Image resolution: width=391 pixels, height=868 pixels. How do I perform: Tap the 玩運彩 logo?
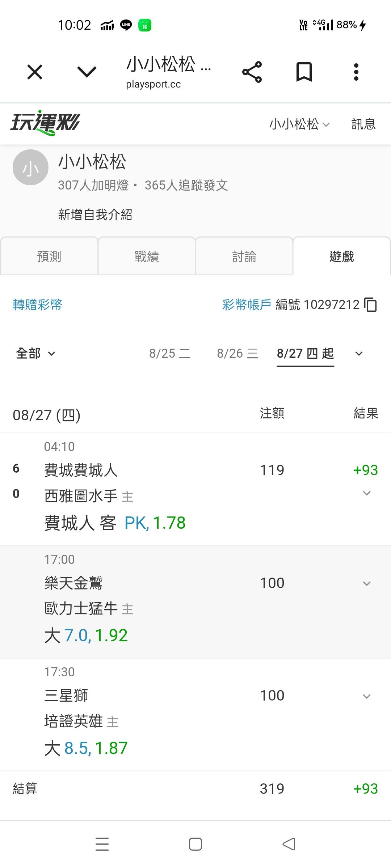click(45, 123)
